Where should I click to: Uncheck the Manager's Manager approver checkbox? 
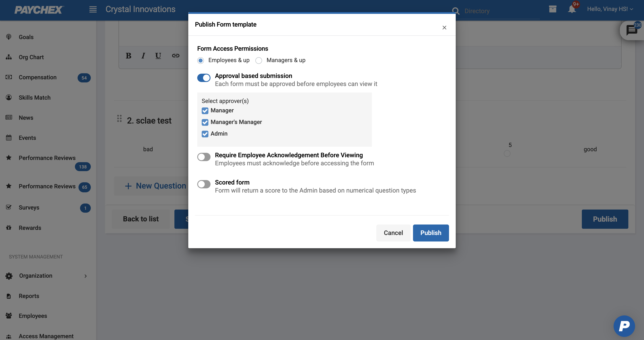click(x=205, y=122)
